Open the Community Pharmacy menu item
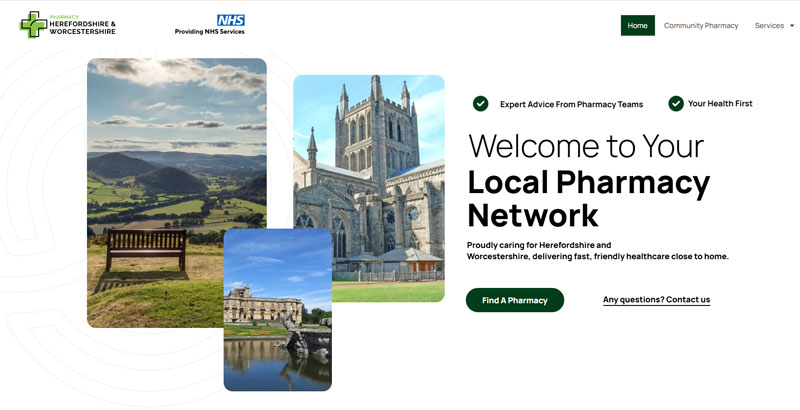 tap(701, 25)
